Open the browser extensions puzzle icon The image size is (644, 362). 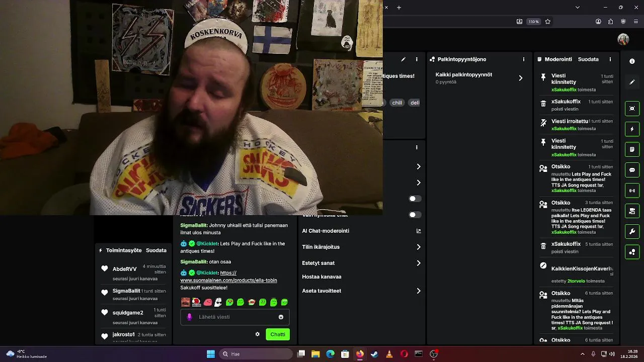click(610, 22)
